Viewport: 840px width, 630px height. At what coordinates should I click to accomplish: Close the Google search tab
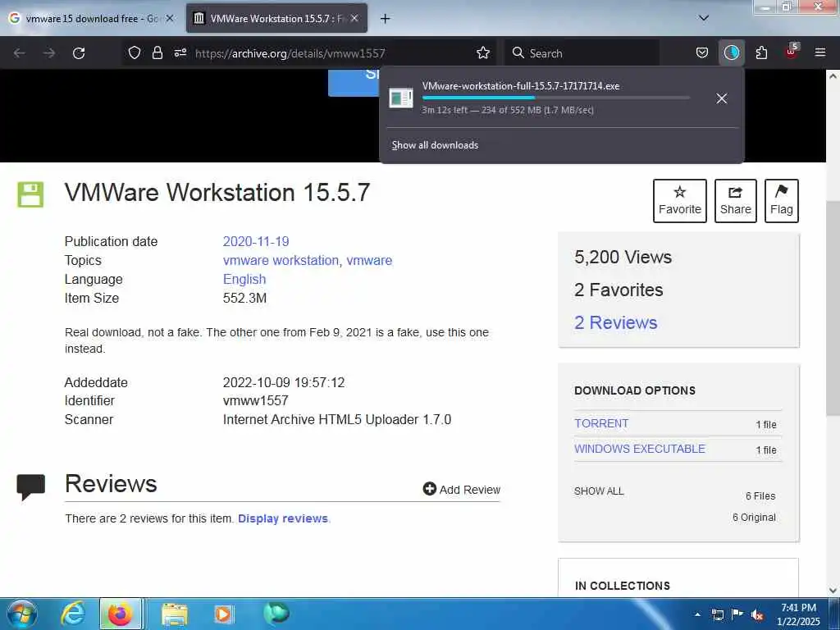click(170, 18)
